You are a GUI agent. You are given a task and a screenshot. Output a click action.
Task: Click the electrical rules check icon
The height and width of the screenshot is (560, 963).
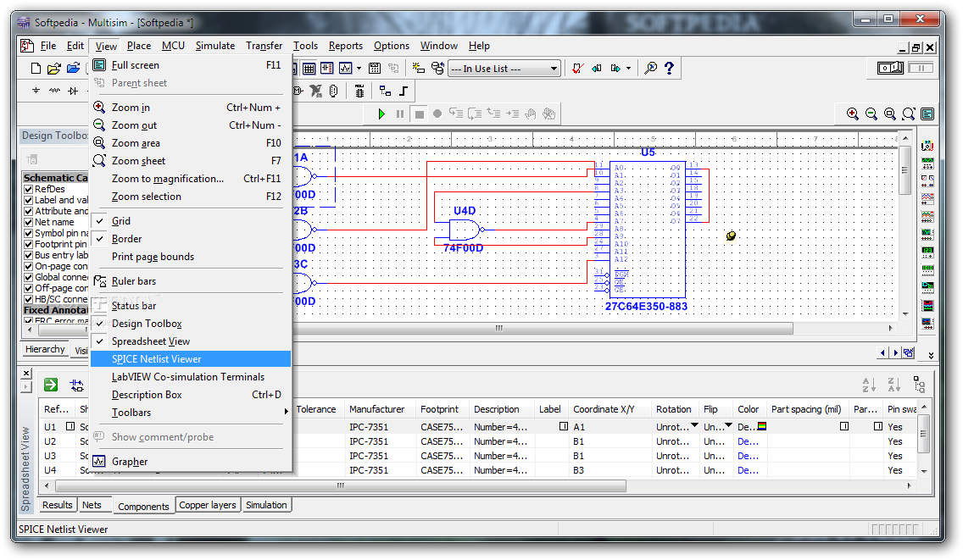[x=577, y=68]
